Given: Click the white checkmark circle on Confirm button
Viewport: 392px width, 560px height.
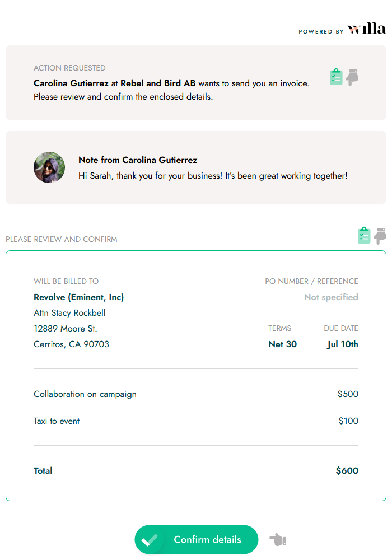Looking at the screenshot, I should coord(149,540).
